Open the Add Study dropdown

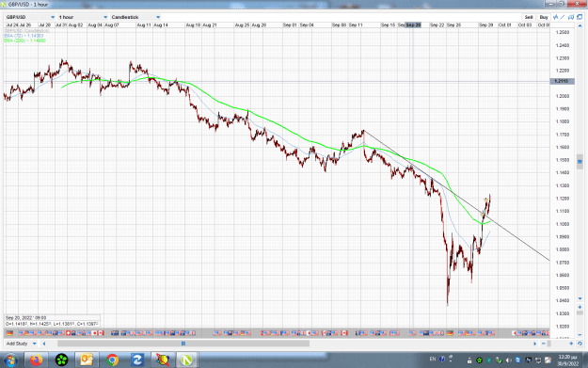[35, 344]
